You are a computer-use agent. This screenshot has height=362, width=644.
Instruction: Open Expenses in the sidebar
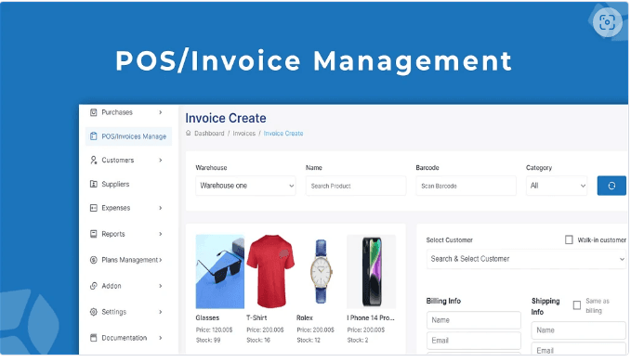point(116,208)
